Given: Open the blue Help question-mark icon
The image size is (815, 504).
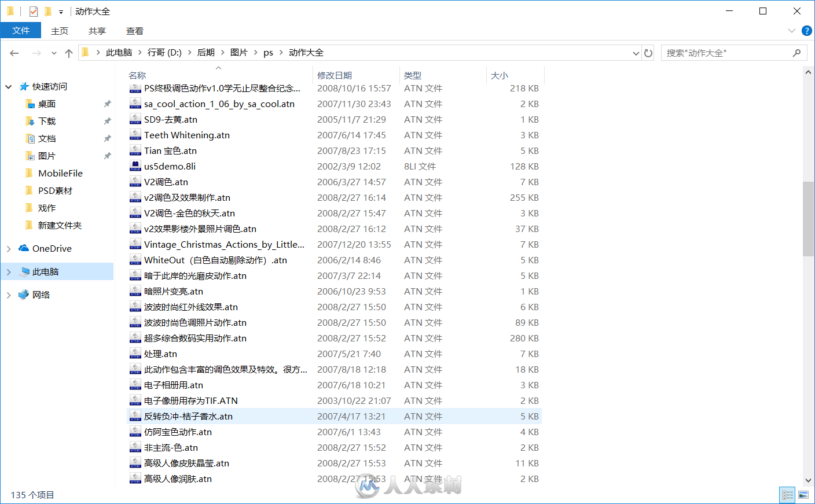Looking at the screenshot, I should tap(806, 31).
